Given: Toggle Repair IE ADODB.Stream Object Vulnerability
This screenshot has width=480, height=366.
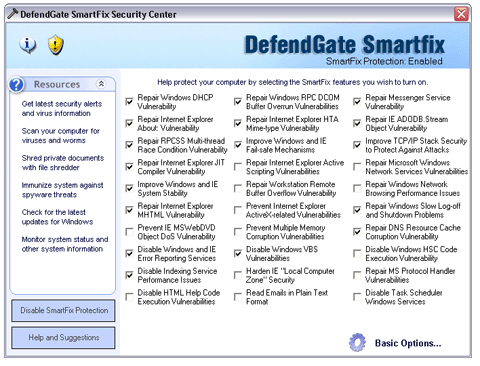Looking at the screenshot, I should pos(357,123).
